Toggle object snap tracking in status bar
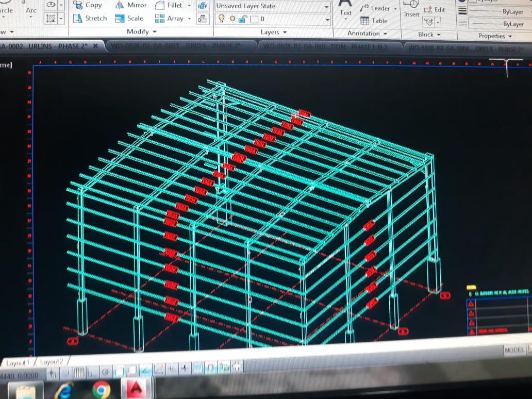 pyautogui.click(x=145, y=370)
